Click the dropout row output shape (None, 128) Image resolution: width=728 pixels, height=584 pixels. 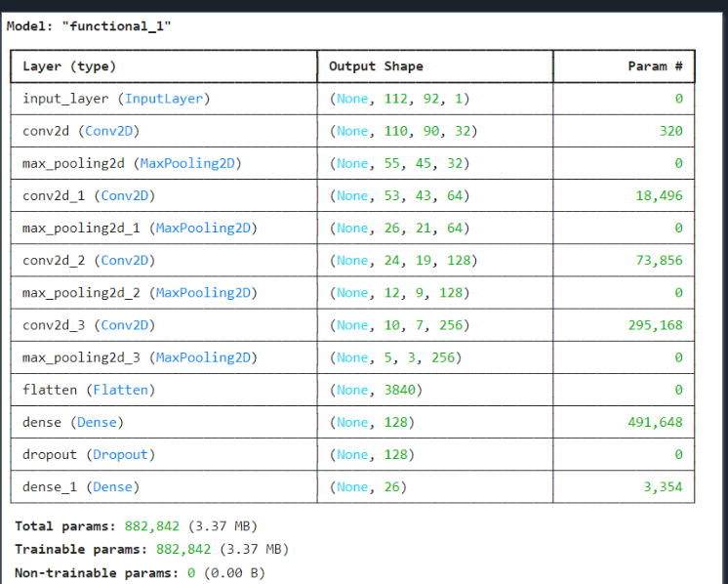(372, 454)
